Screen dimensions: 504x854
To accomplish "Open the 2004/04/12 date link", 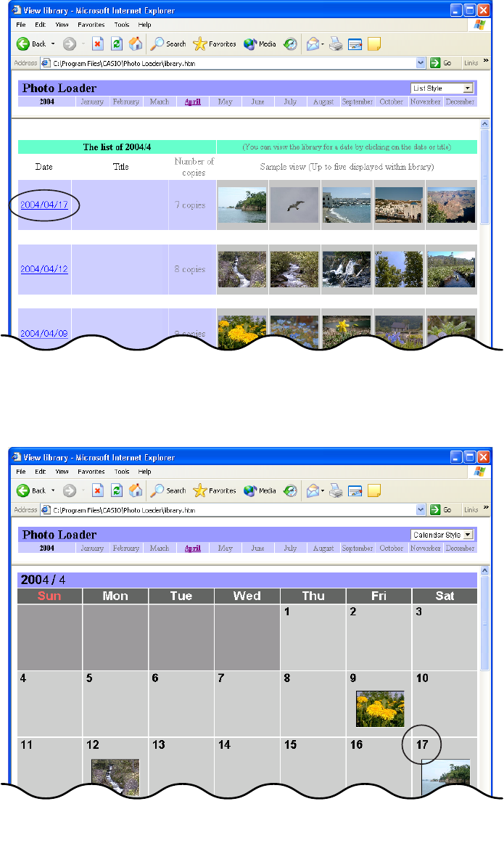I will (x=44, y=269).
